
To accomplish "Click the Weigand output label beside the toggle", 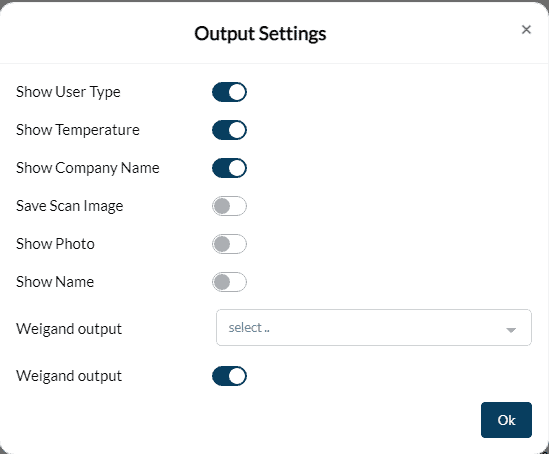I will click(69, 376).
